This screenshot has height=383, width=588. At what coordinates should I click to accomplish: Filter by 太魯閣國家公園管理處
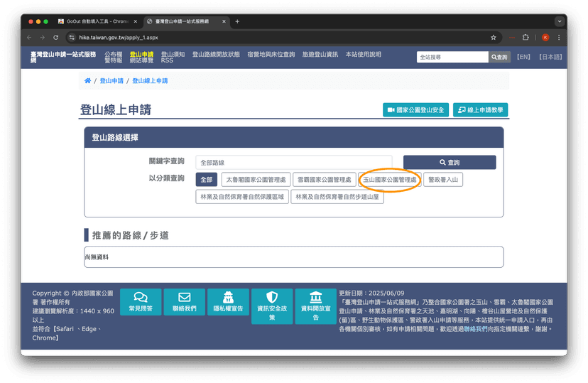(256, 180)
